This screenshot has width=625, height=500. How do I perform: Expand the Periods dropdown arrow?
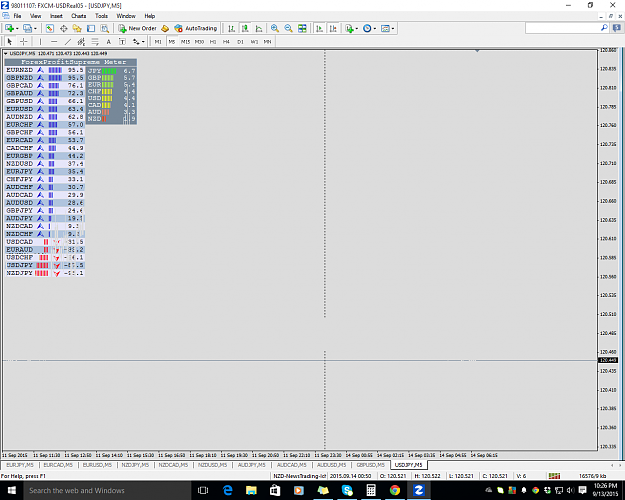375,28
